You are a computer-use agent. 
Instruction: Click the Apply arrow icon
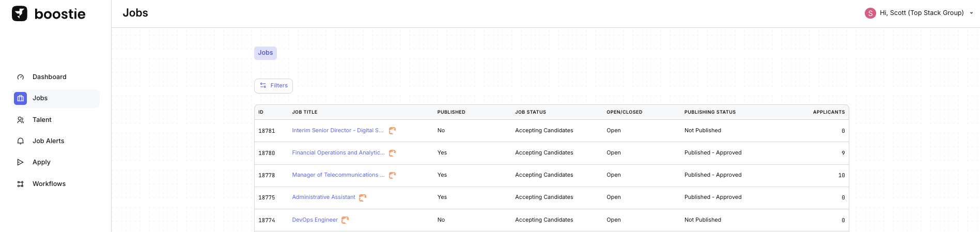(21, 162)
